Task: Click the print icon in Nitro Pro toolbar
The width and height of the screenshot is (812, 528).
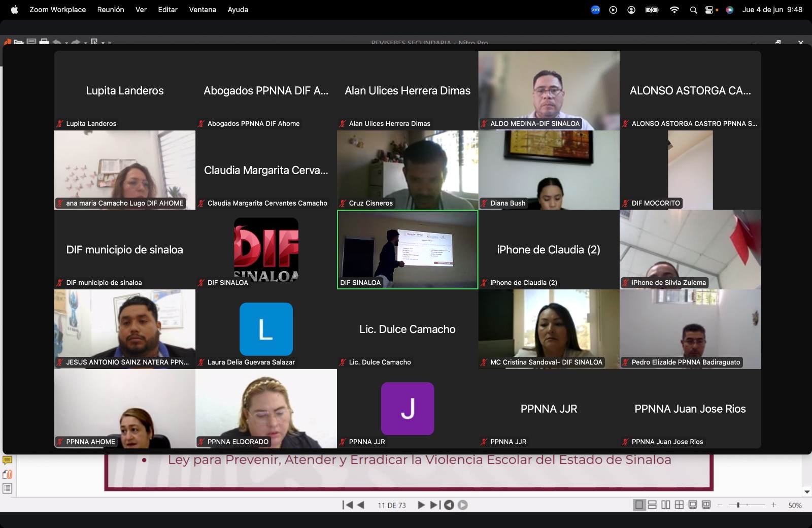Action: 44,42
